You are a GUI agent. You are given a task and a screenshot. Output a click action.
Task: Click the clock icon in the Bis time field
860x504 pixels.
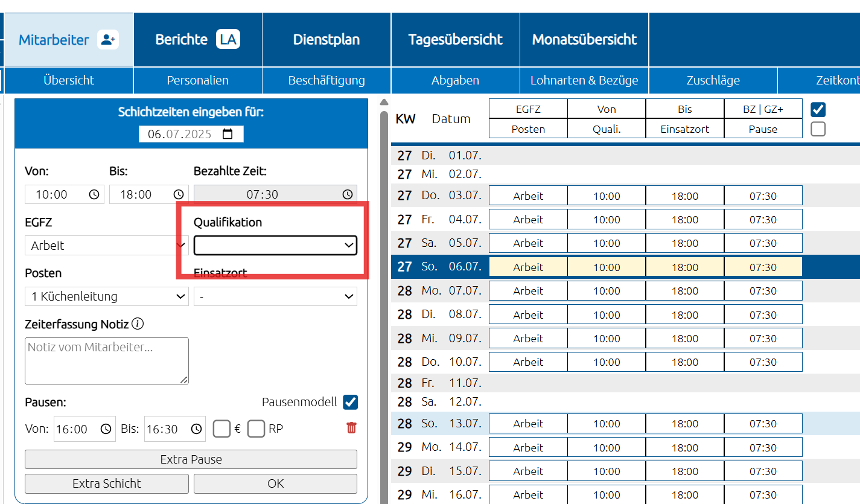(x=179, y=194)
